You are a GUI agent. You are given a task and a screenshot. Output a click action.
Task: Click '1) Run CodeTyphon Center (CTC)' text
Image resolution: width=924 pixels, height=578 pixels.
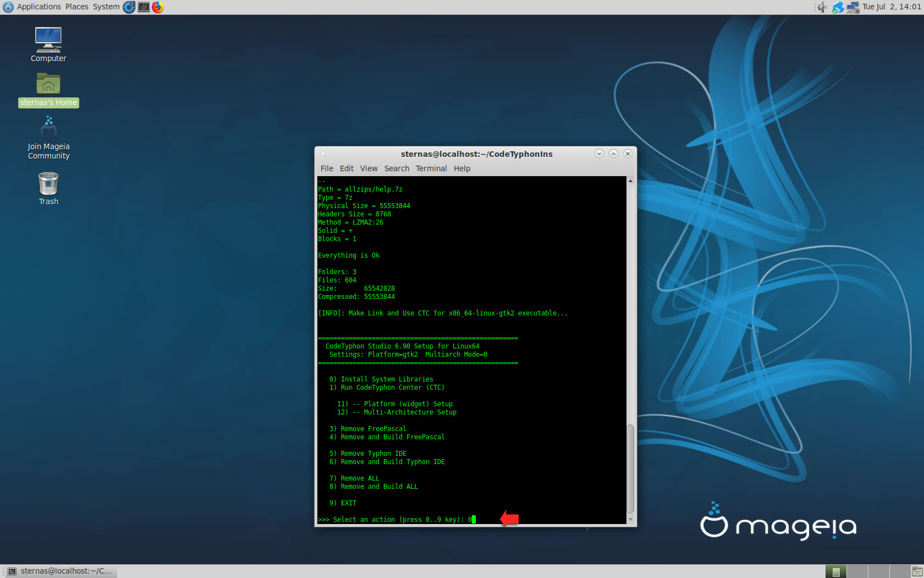(x=387, y=388)
